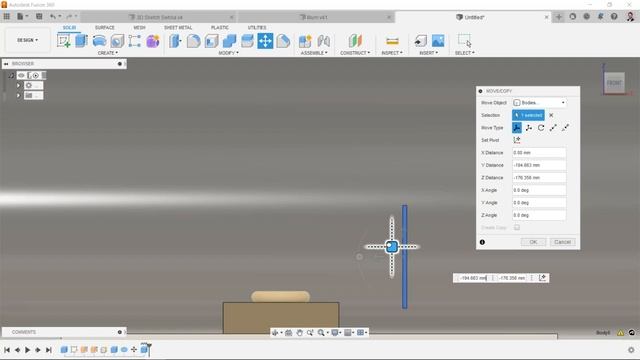This screenshot has height=360, width=640.
Task: Select the Revolve tool
Action: [99, 41]
